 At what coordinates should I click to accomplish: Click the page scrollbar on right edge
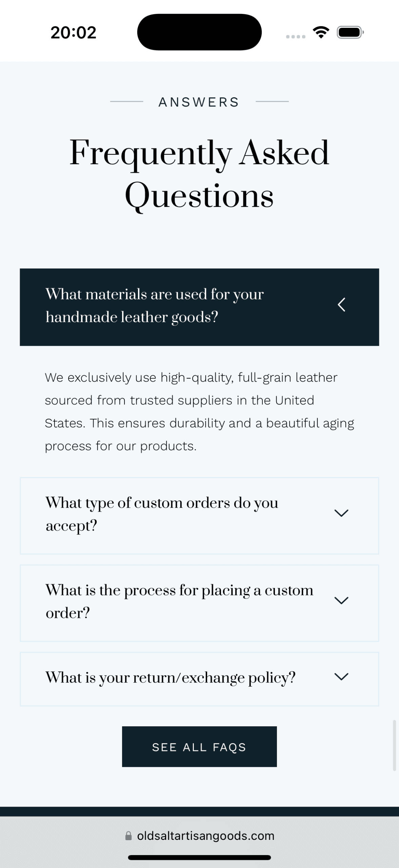click(394, 745)
